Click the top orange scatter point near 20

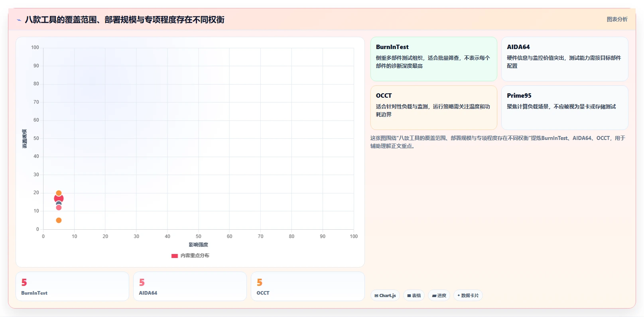[59, 193]
